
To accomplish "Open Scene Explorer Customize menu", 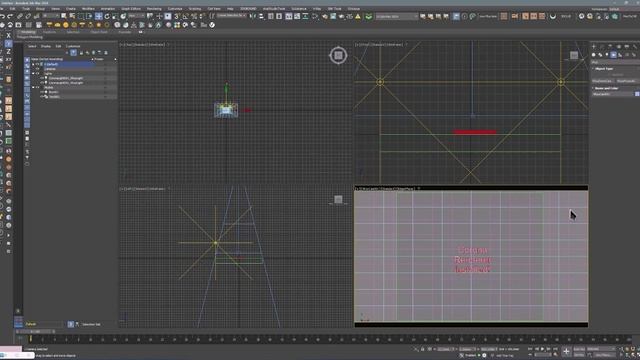I will [73, 46].
